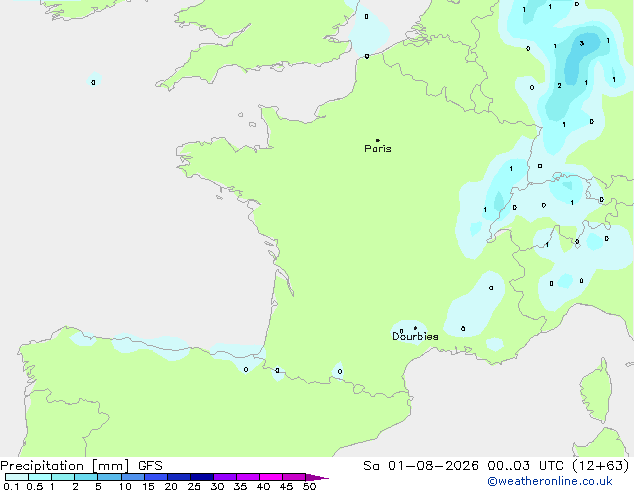The height and width of the screenshot is (490, 634).
Task: Click the legend label '0.5'
Action: 35,486
